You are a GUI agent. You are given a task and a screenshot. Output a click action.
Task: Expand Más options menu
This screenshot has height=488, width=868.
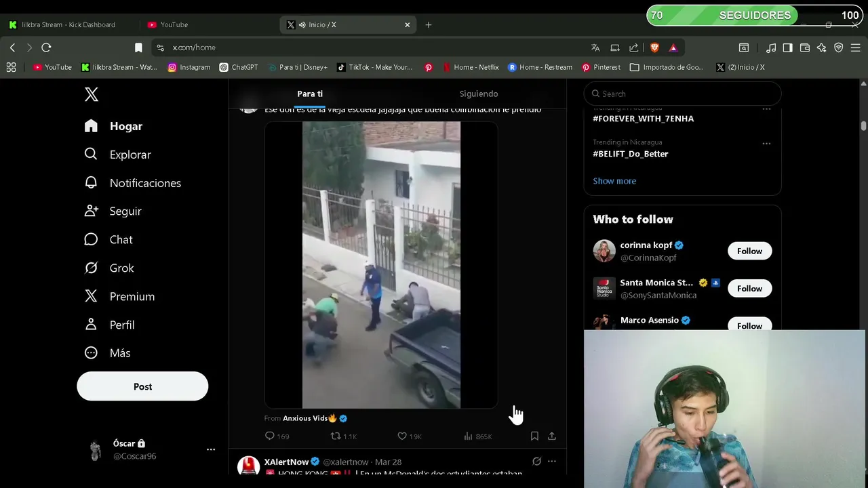pos(107,352)
